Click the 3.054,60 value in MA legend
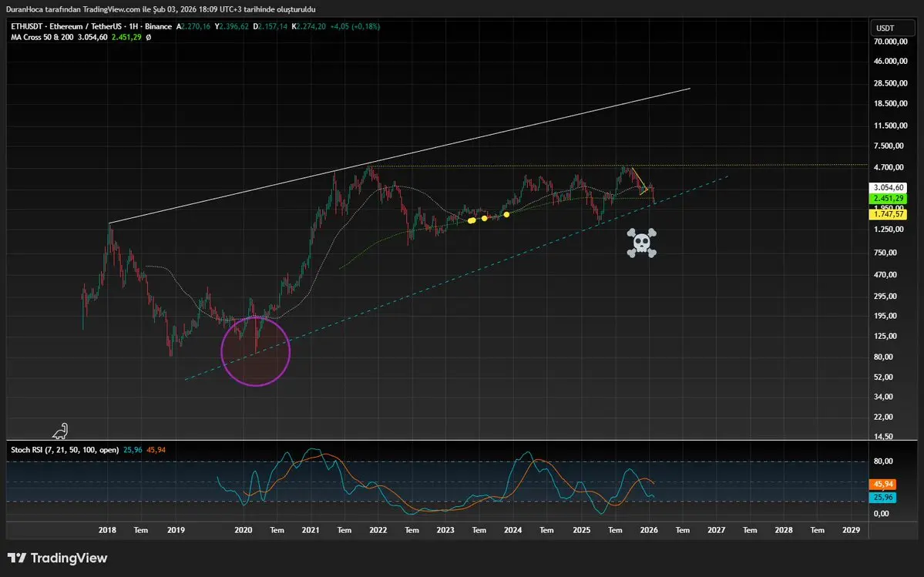This screenshot has width=924, height=577. coord(92,37)
